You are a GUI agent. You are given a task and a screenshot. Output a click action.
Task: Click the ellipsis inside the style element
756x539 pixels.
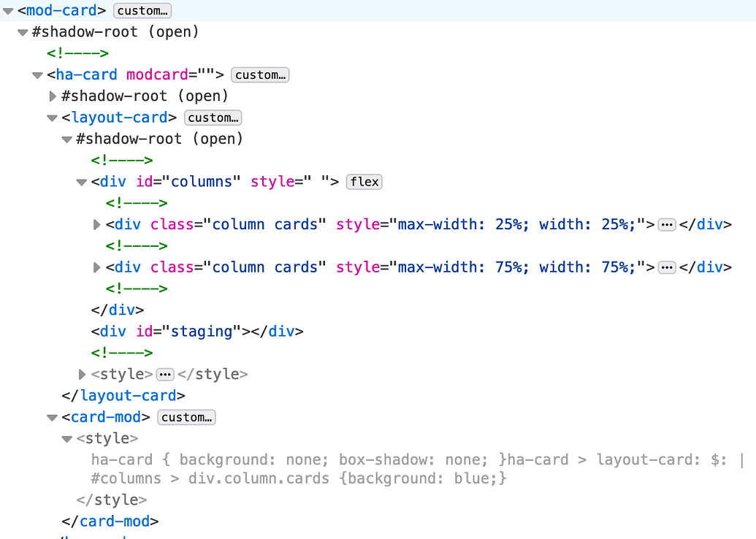165,374
